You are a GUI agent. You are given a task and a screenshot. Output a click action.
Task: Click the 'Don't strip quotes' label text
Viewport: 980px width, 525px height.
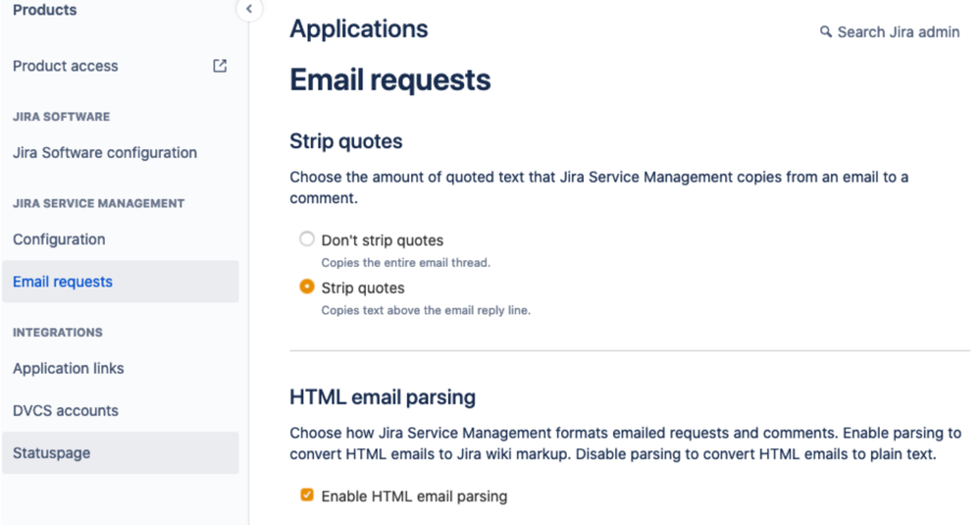click(383, 240)
